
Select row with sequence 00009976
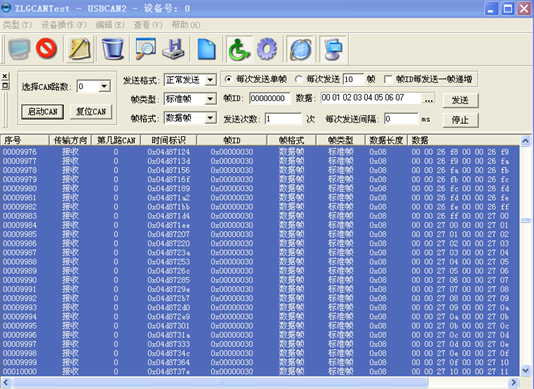click(260, 152)
